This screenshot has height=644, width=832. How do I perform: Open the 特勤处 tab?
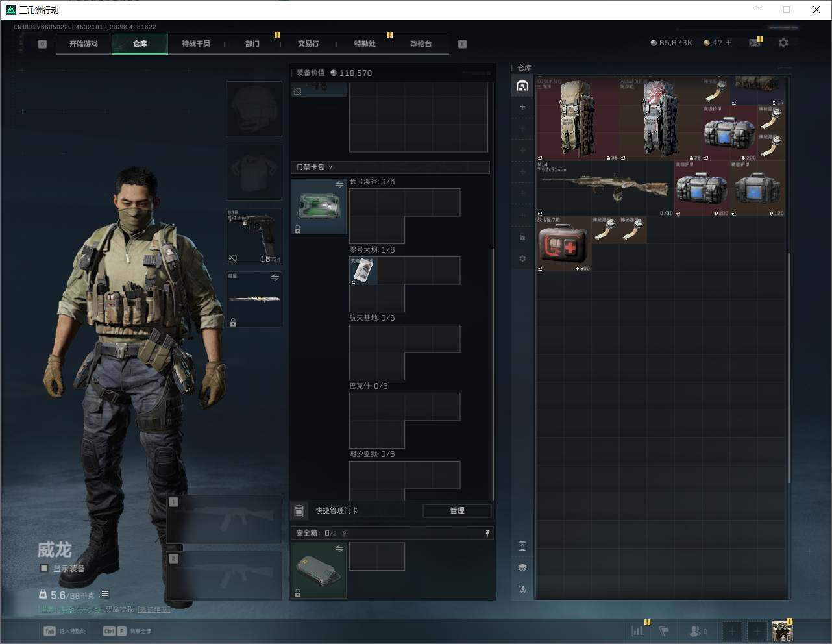coord(365,43)
